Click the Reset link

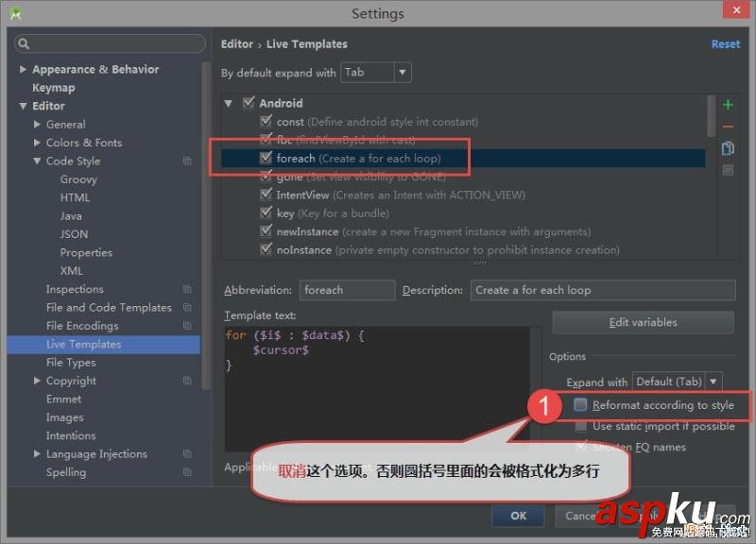point(725,43)
